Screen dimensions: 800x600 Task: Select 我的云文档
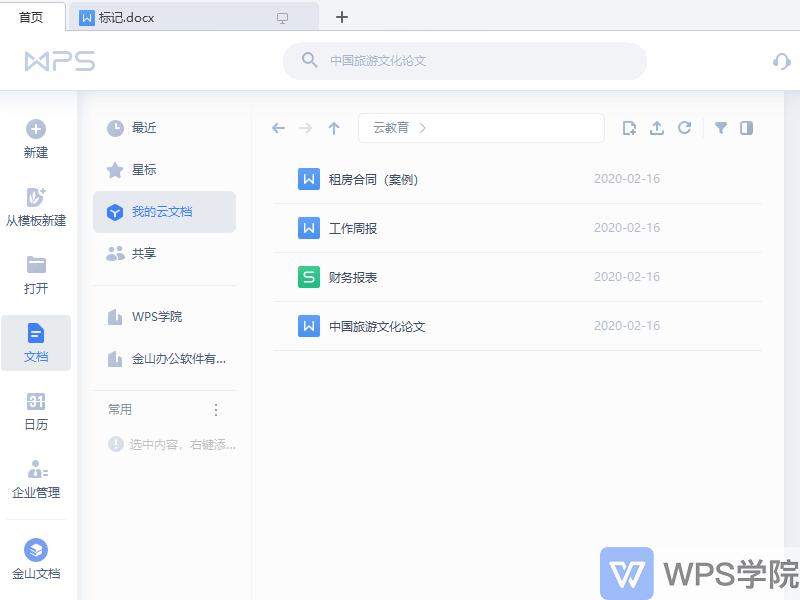click(x=164, y=212)
